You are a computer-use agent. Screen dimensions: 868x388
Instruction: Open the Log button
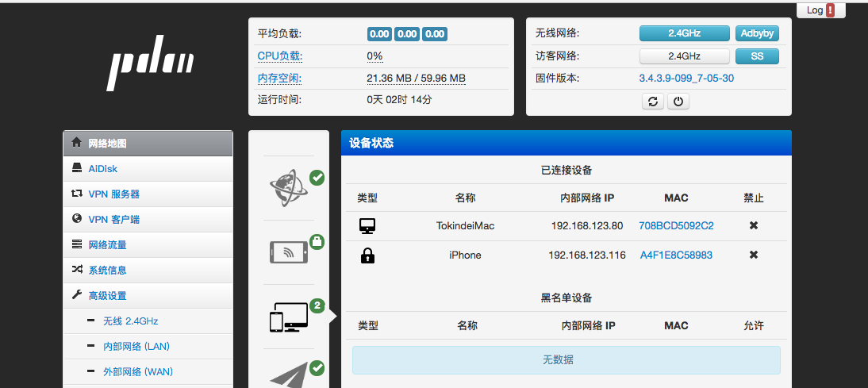pyautogui.click(x=820, y=10)
